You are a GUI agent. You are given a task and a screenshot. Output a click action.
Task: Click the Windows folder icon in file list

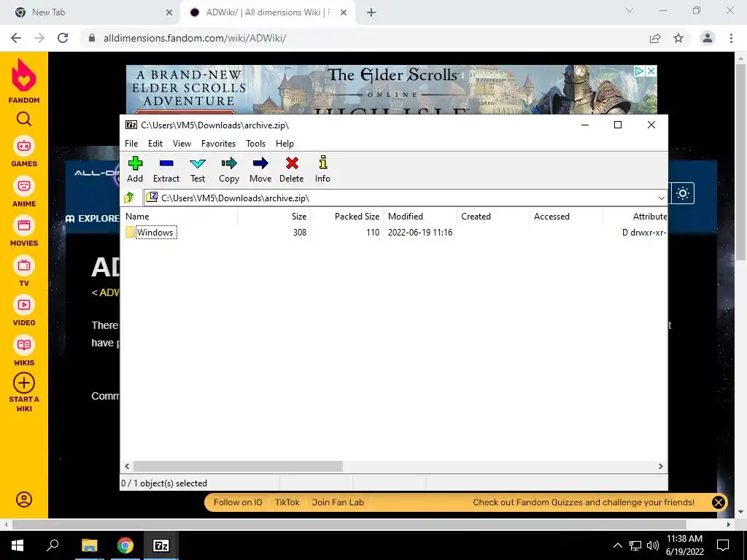pyautogui.click(x=130, y=233)
